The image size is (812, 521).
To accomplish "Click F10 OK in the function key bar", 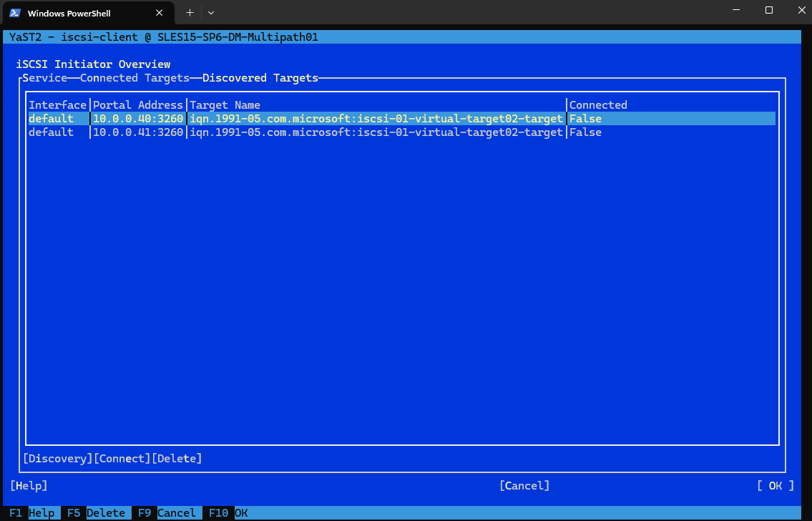I will (x=228, y=512).
